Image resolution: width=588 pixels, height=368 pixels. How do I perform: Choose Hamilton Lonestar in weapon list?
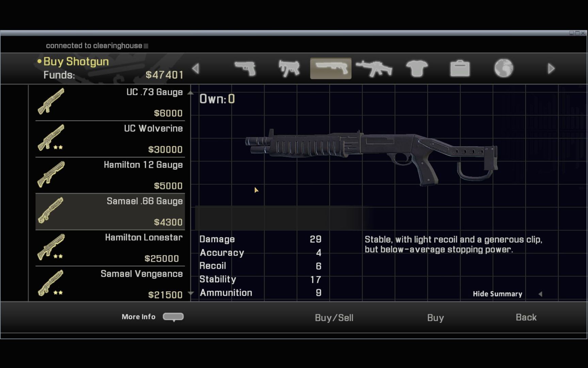pyautogui.click(x=110, y=248)
